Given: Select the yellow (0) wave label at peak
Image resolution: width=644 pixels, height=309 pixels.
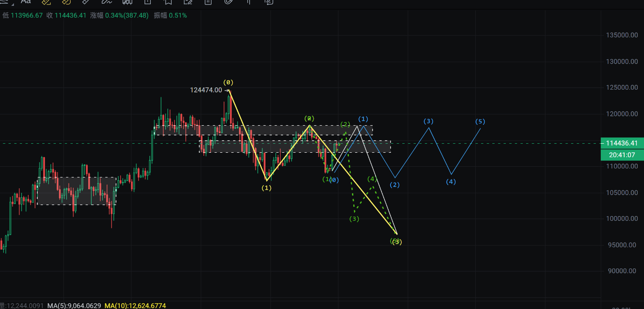Looking at the screenshot, I should pyautogui.click(x=229, y=82).
